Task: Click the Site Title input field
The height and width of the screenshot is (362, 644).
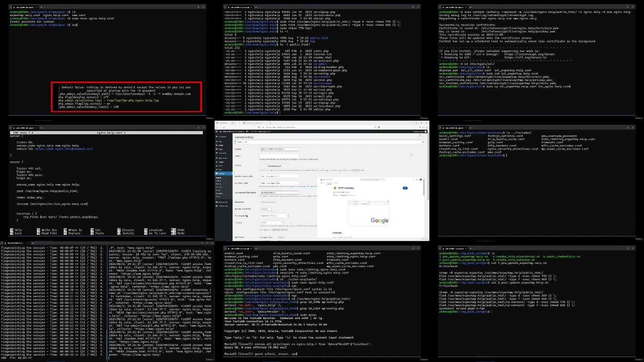Action: click(x=279, y=149)
